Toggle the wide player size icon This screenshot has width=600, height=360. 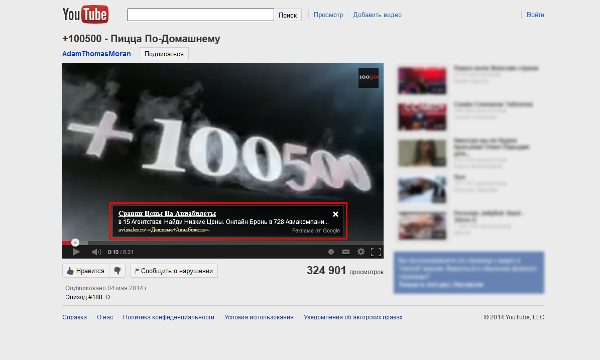coord(346,252)
